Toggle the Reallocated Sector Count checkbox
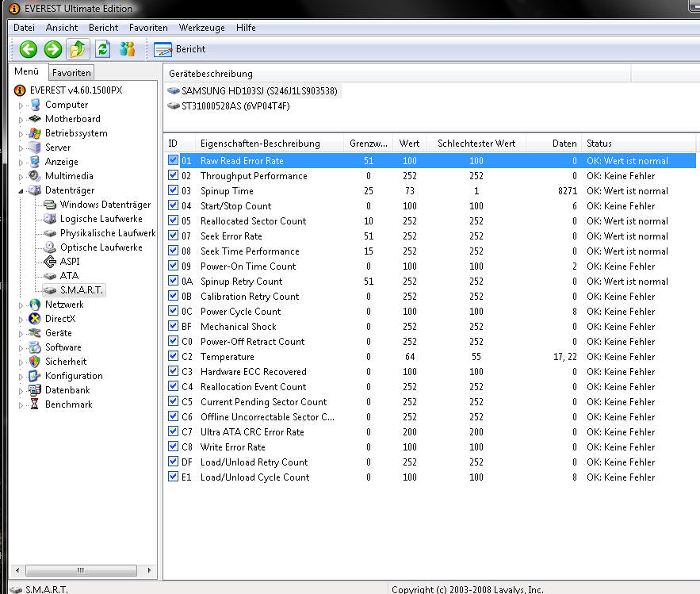Screen dimensions: 700x594 pyautogui.click(x=173, y=220)
